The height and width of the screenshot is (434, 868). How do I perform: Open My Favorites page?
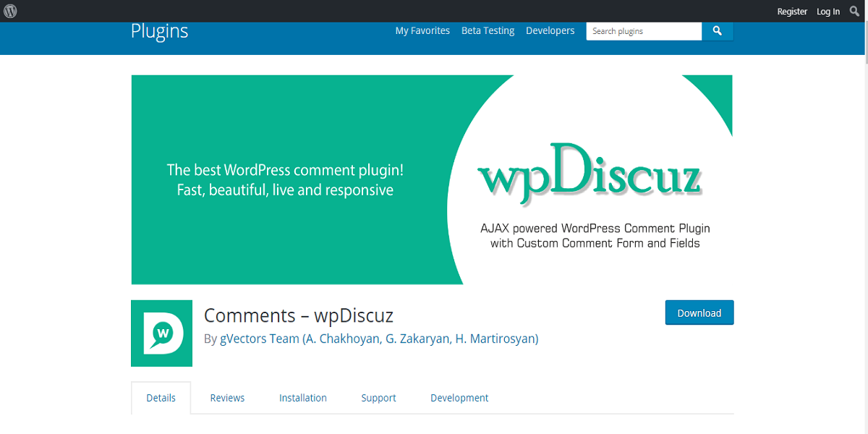coord(422,31)
